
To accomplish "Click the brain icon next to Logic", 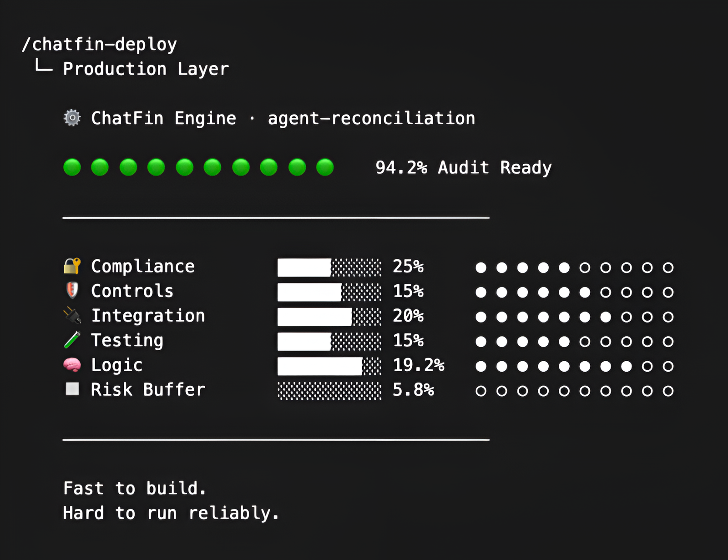I will pyautogui.click(x=72, y=365).
